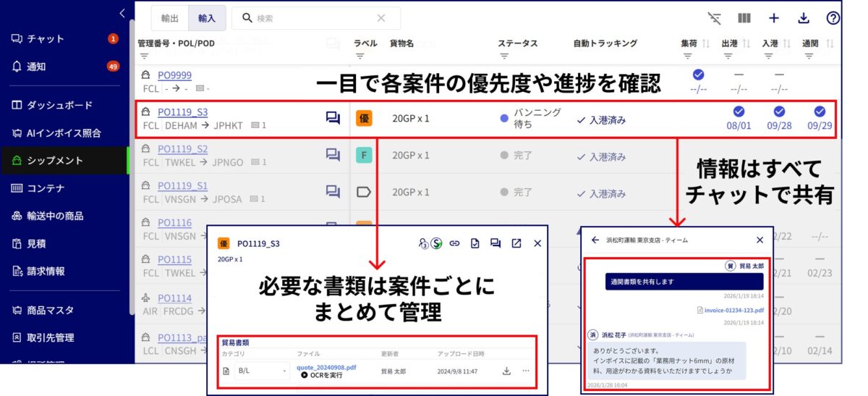
Task: Click green F label on the PO1119_S2 row
Action: pos(364,155)
